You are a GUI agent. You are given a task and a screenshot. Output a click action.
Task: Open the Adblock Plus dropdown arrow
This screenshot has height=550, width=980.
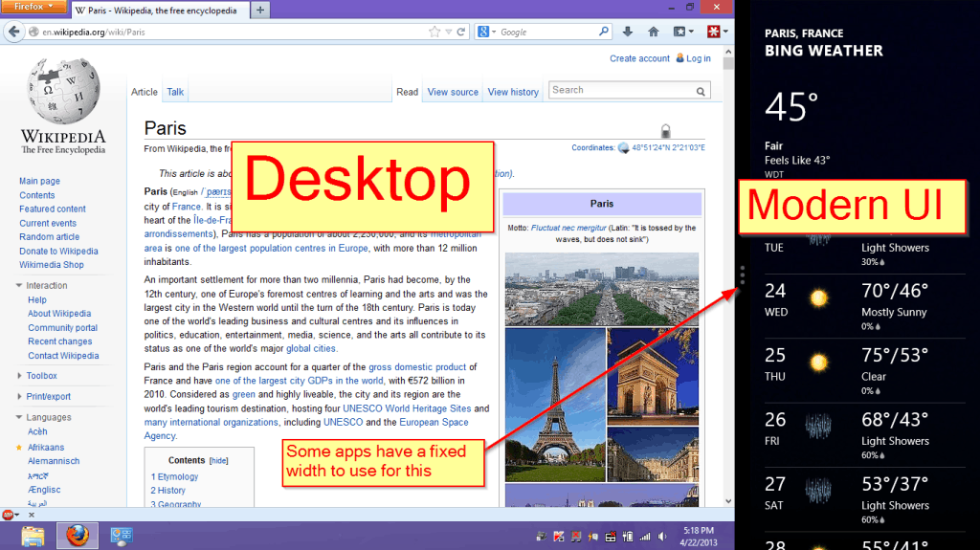tap(17, 515)
